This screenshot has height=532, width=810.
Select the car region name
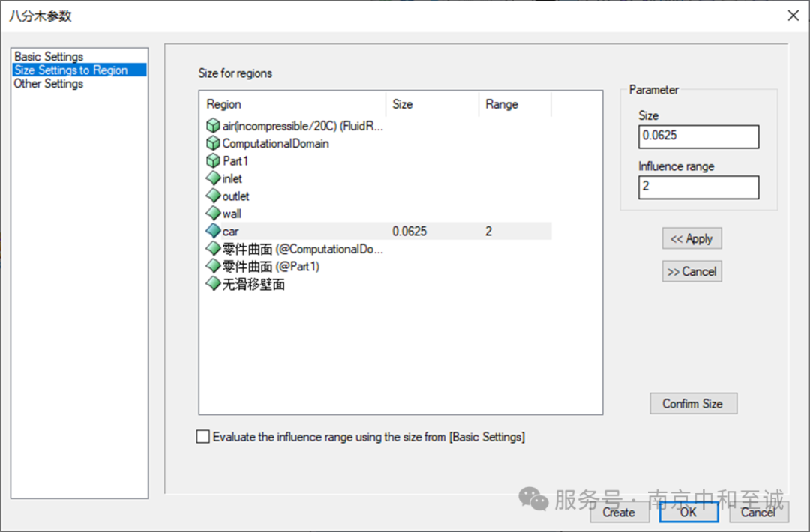click(230, 232)
